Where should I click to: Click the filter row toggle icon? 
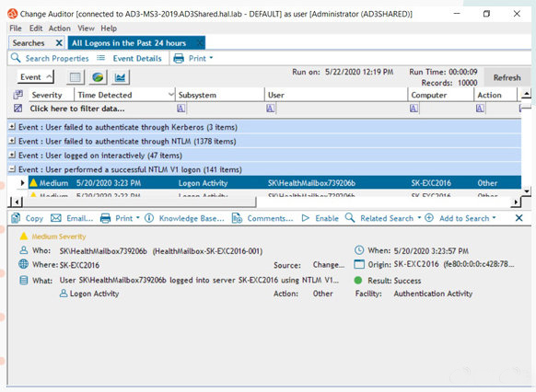pyautogui.click(x=17, y=109)
